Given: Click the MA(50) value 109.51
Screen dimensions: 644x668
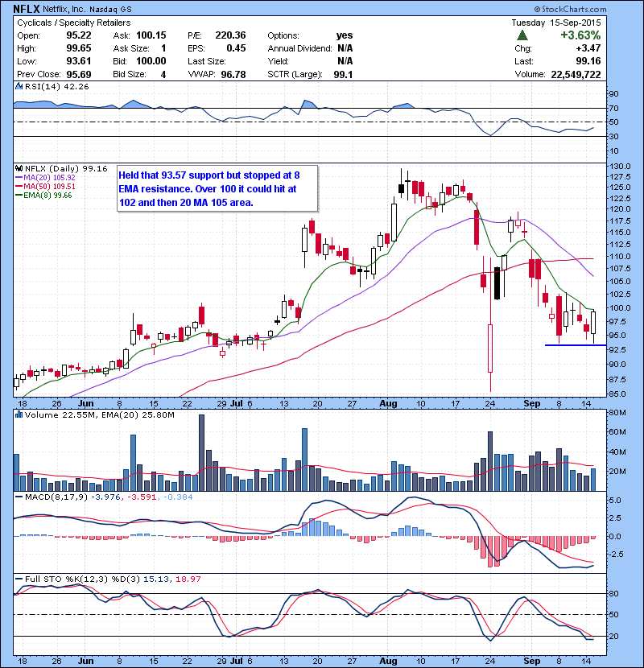Looking at the screenshot, I should (x=64, y=187).
